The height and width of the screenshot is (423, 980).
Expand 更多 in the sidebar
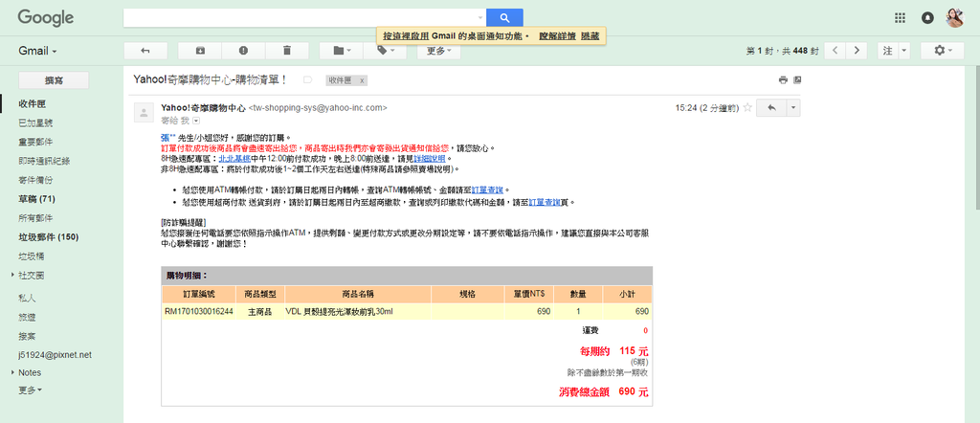[x=31, y=390]
